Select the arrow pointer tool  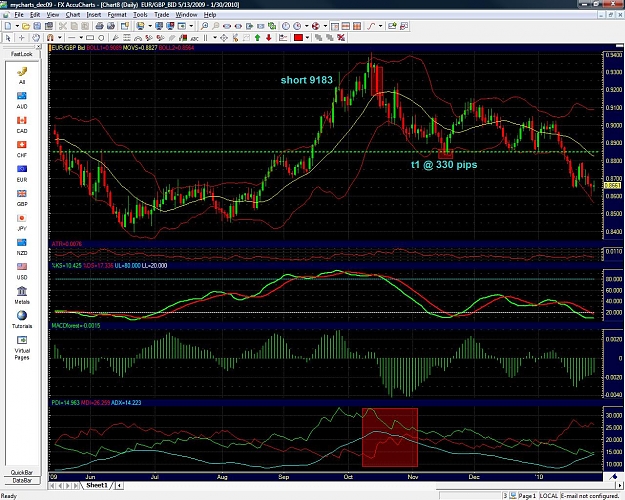click(8, 38)
